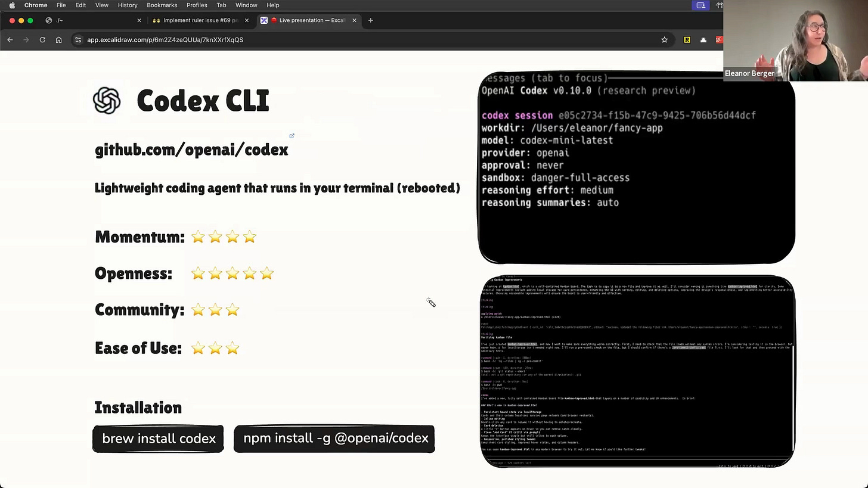This screenshot has height=488, width=868.
Task: Click the Apple menu in the menu bar
Action: [x=11, y=5]
